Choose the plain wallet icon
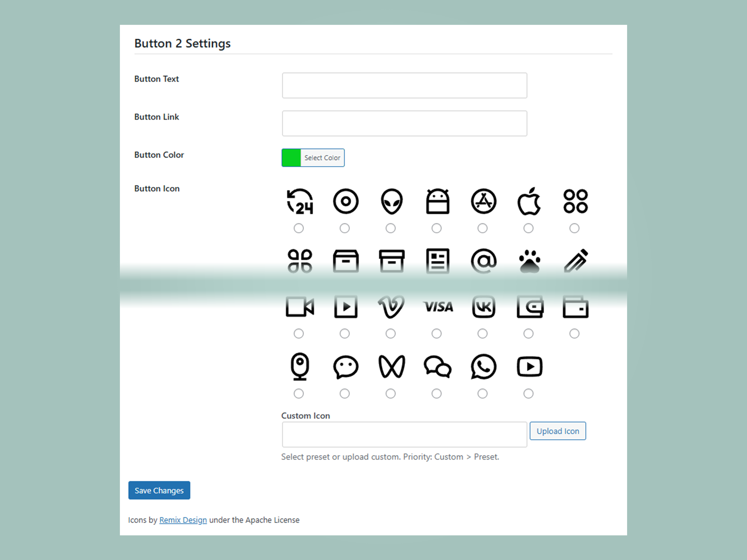Screen dimensions: 747x560 [x=575, y=307]
